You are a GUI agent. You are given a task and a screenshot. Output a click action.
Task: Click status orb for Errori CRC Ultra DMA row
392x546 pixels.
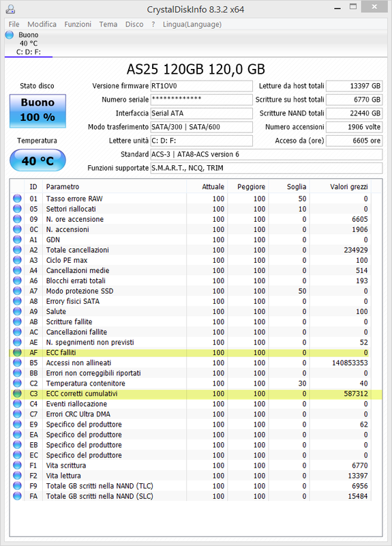click(x=17, y=414)
